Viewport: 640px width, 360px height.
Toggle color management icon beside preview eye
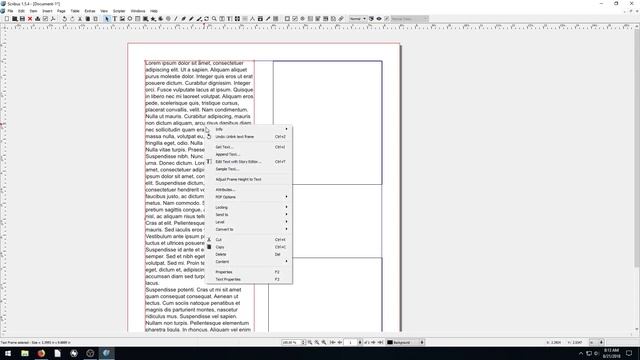371,19
